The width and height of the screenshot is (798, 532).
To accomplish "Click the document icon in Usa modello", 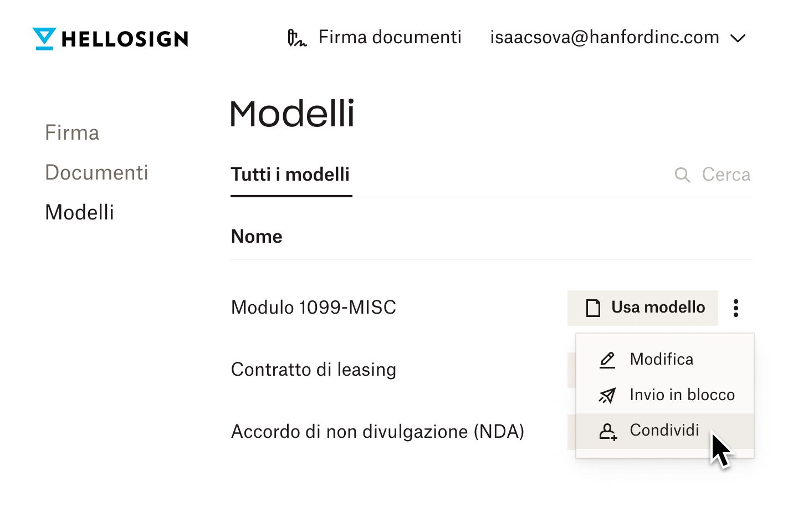I will click(593, 308).
